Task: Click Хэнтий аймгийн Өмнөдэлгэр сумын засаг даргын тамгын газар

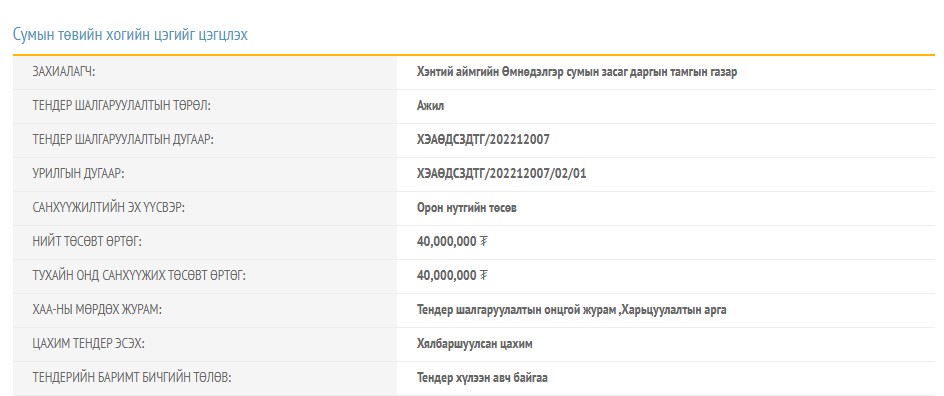Action: [577, 72]
